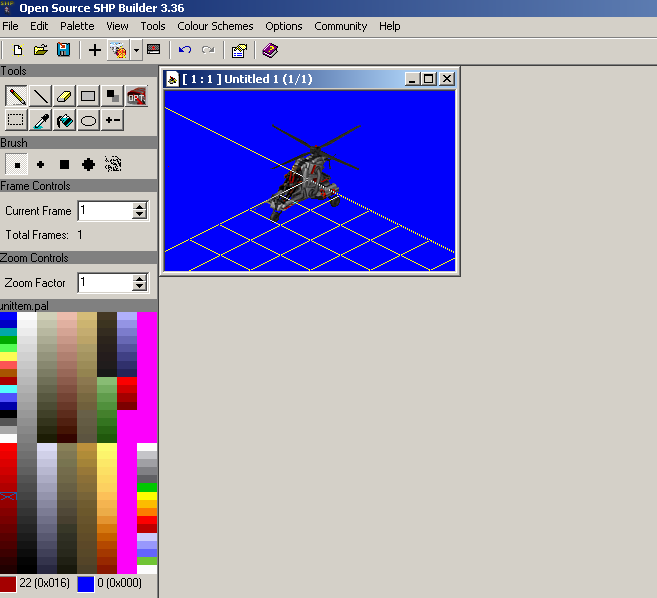Screen dimensions: 657x598
Task: Pick the Eraser tool
Action: pos(64,96)
